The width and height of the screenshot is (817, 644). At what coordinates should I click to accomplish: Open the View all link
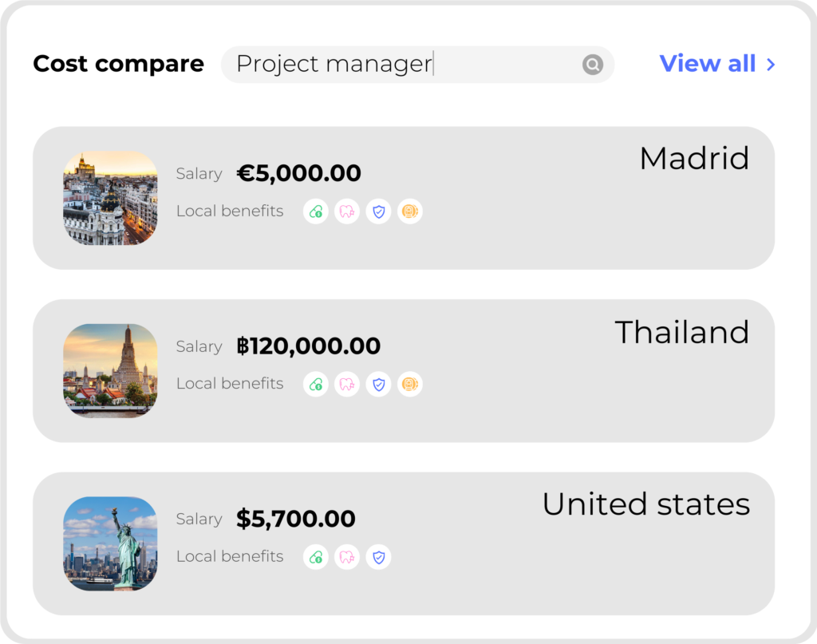tap(707, 64)
